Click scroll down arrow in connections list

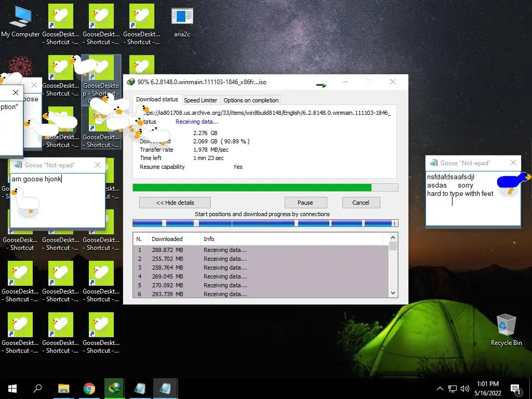click(x=393, y=293)
